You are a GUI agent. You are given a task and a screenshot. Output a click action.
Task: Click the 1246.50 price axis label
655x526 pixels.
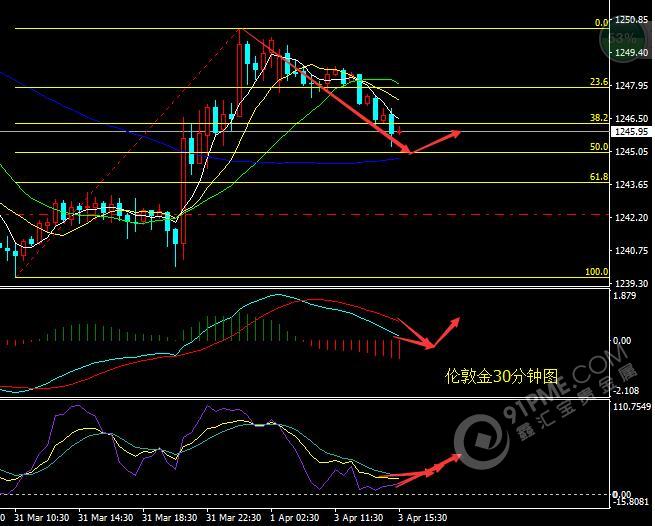(632, 119)
